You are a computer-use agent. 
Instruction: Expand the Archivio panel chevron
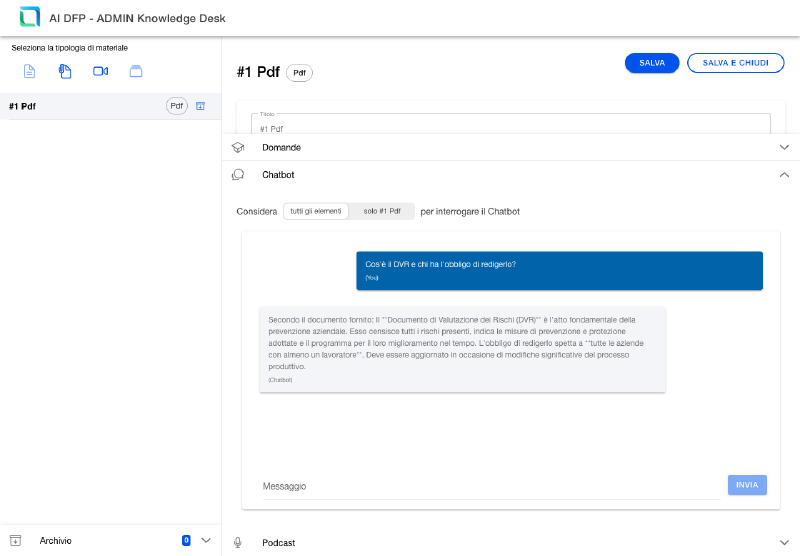point(206,540)
